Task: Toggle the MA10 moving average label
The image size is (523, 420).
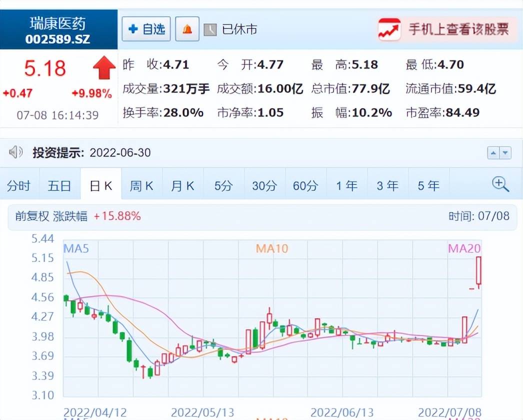Action: pos(272,248)
